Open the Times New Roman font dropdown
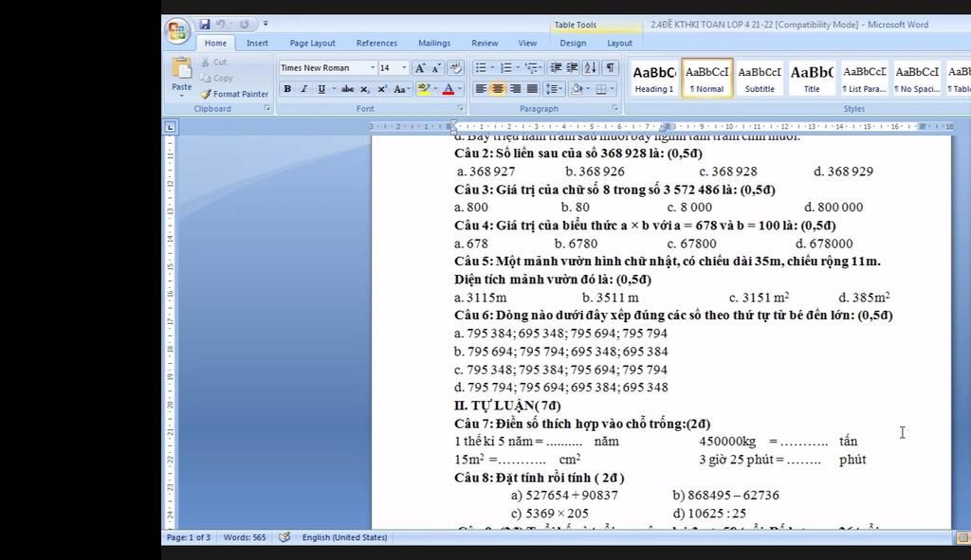Viewport: 971px width, 560px height. [373, 67]
